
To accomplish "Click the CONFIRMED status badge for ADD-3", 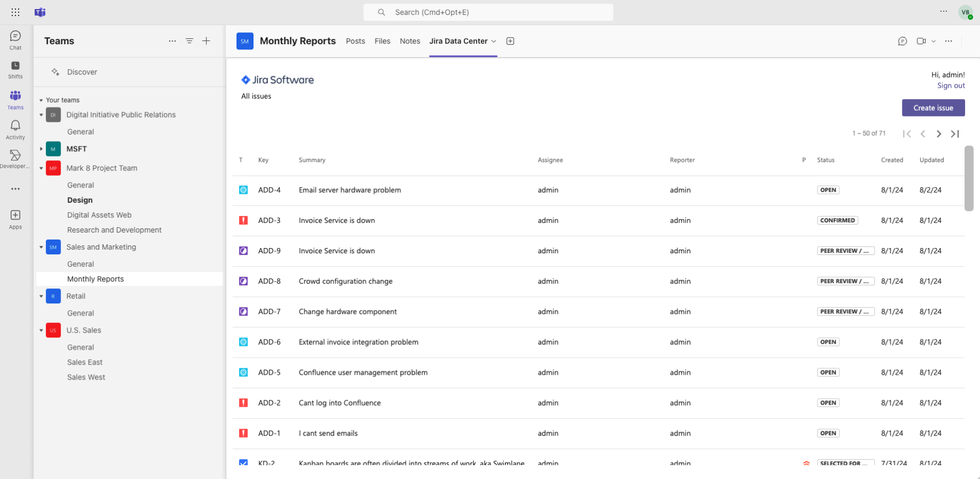I will [x=837, y=220].
